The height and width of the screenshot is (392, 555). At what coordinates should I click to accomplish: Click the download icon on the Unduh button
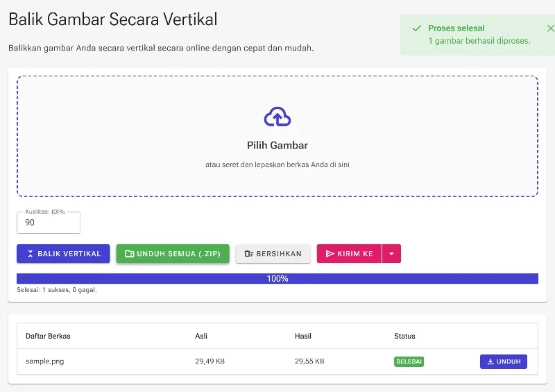point(490,361)
